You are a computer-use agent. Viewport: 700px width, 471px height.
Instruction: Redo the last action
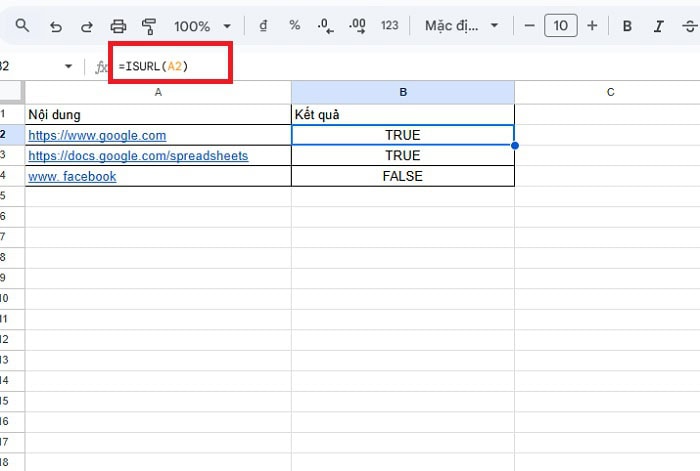[86, 25]
